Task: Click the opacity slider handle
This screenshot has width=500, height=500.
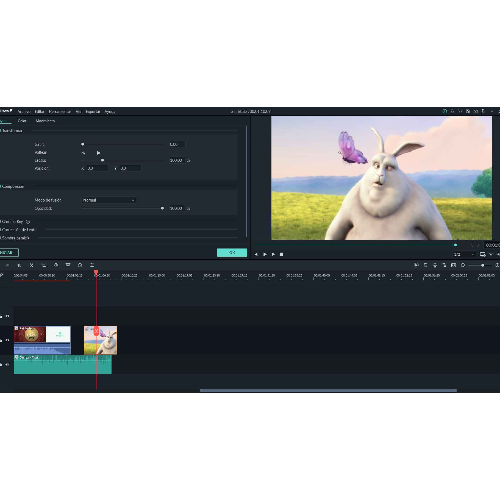Action: tap(162, 208)
